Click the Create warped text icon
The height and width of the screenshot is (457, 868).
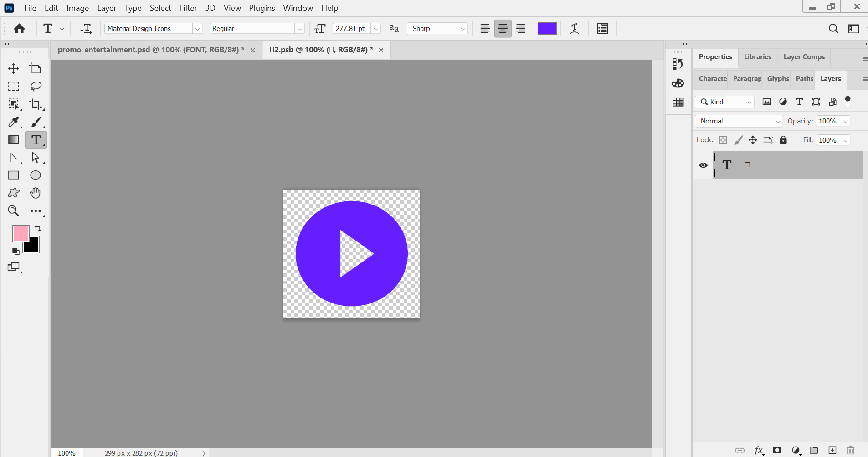(575, 29)
